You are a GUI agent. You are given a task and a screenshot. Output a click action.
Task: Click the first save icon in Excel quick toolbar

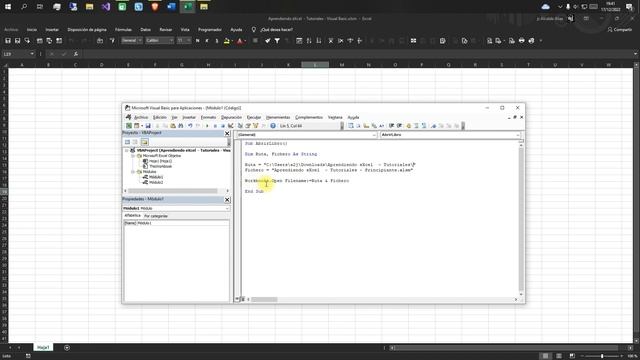click(8, 41)
